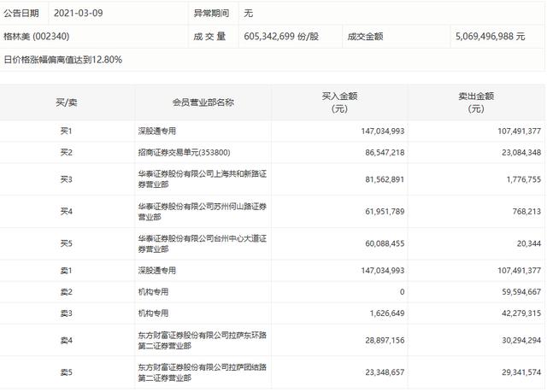The height and width of the screenshot is (392, 547).
Task: Select the 卖1 row label
Action: (x=67, y=271)
